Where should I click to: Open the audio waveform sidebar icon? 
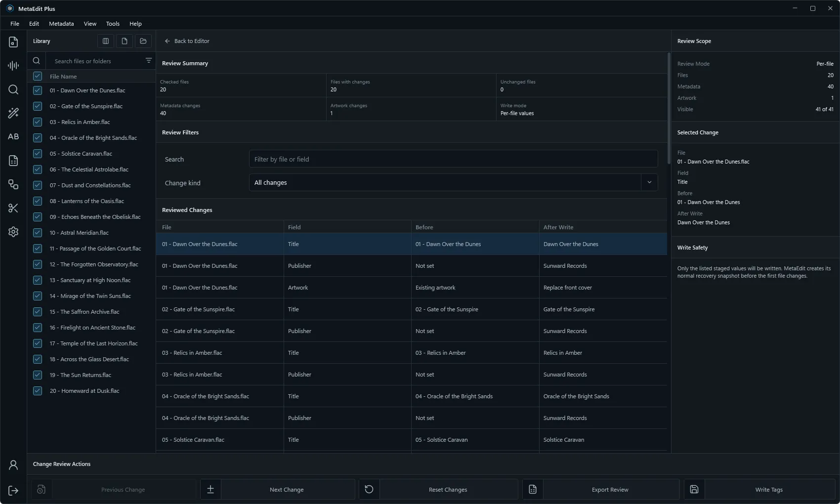tap(13, 66)
